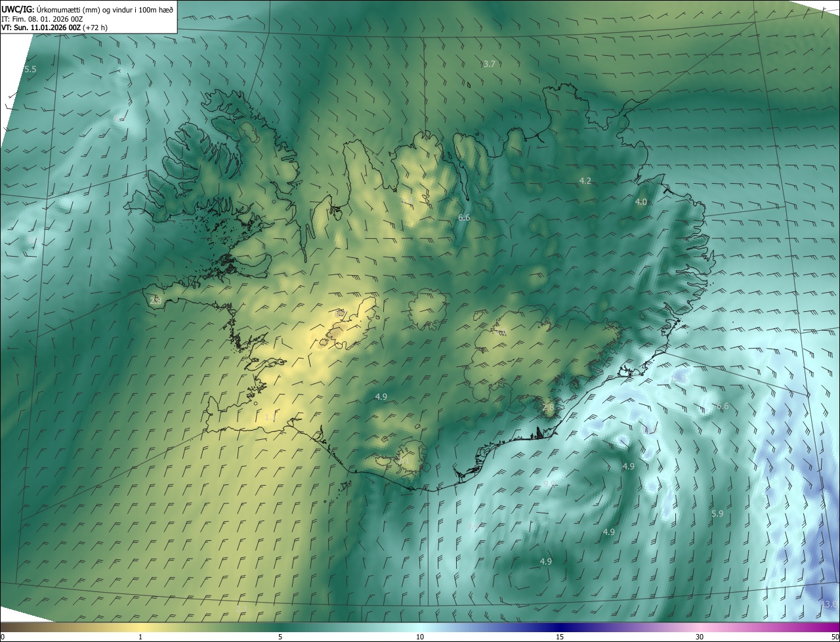The height and width of the screenshot is (642, 840).
Task: Click the 'VT: Sun. 11.01.2026 00Z (+72 h)' line
Action: coord(54,28)
